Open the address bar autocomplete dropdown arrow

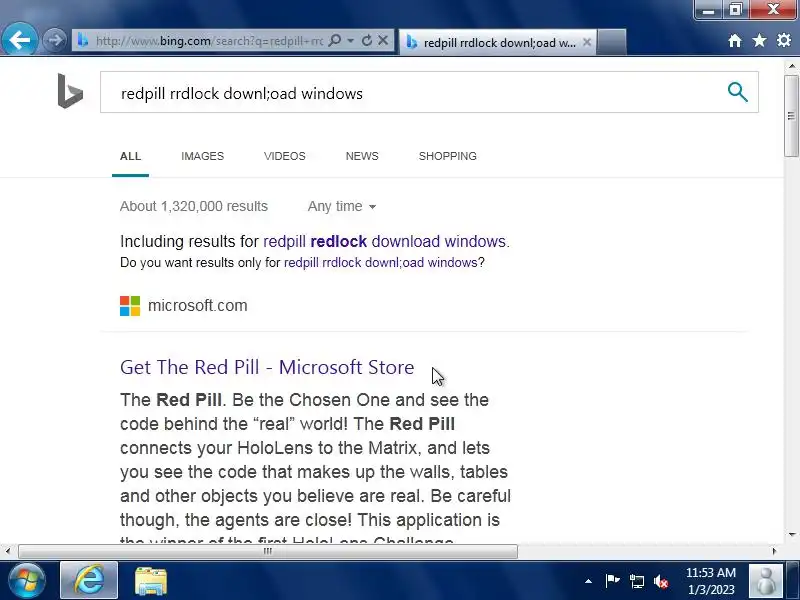pyautogui.click(x=351, y=40)
